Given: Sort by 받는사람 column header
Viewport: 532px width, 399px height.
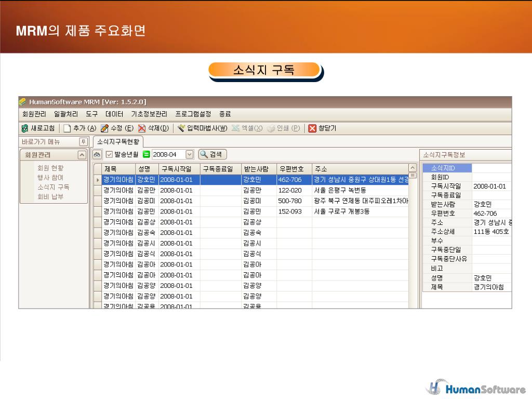Looking at the screenshot, I should pos(259,169).
